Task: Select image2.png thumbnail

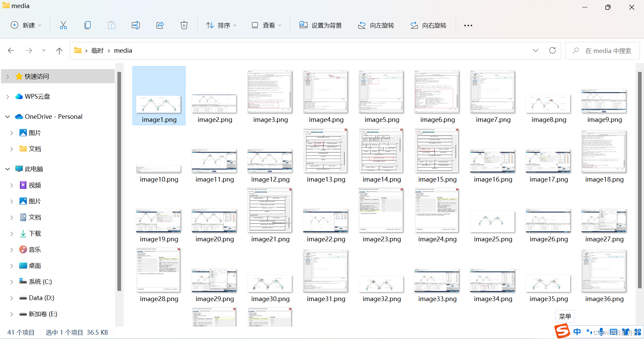Action: [x=214, y=104]
